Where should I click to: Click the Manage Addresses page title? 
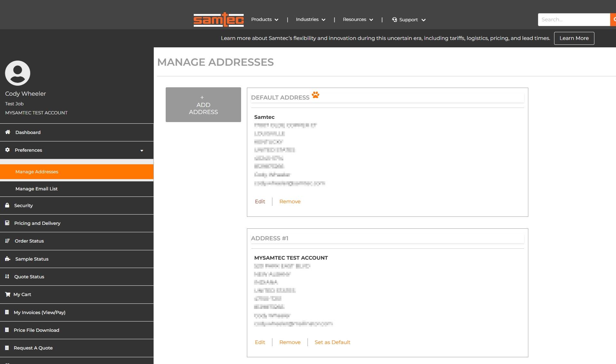click(215, 62)
